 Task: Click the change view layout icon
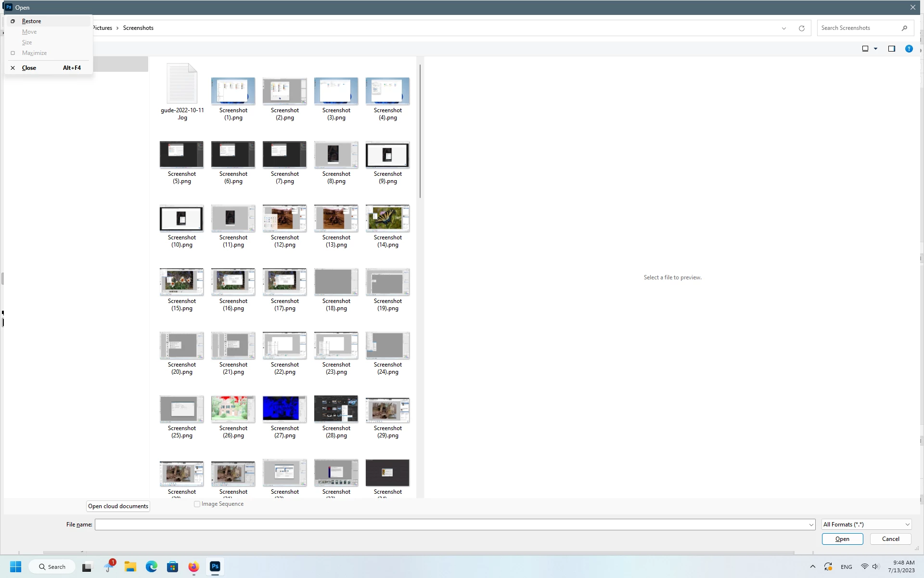pyautogui.click(x=865, y=49)
